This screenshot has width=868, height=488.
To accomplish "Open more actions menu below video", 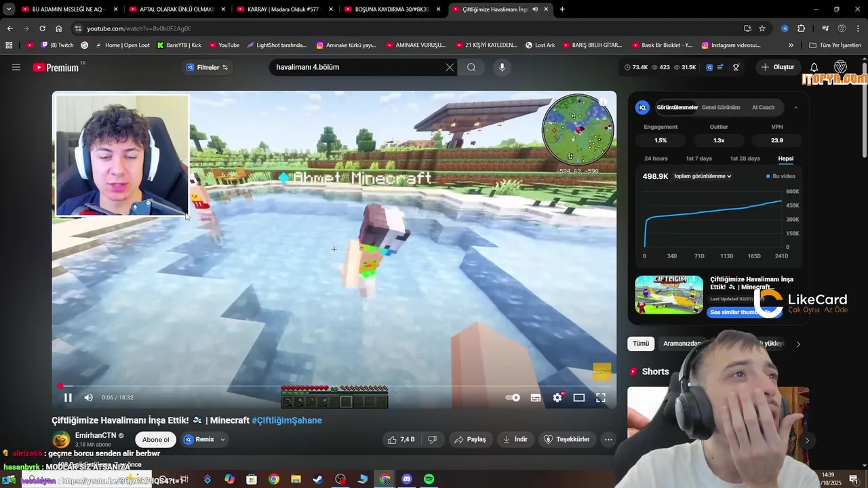I will click(x=608, y=439).
